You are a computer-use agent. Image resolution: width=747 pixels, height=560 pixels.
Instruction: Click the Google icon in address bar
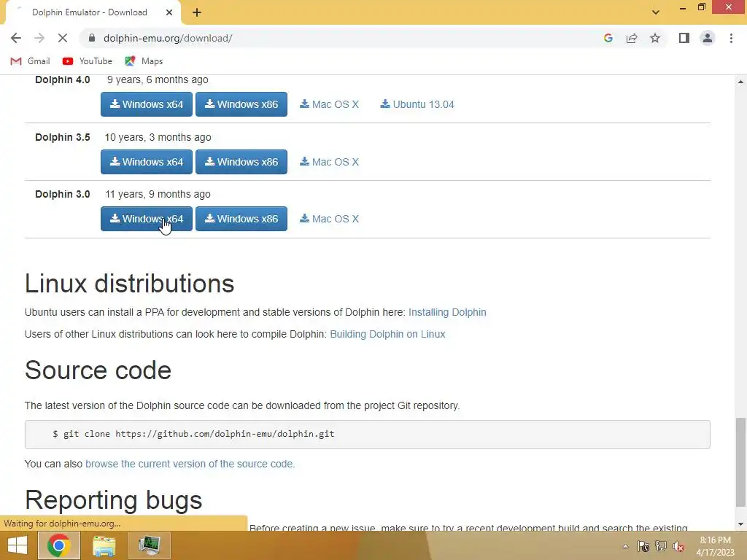[x=608, y=38]
